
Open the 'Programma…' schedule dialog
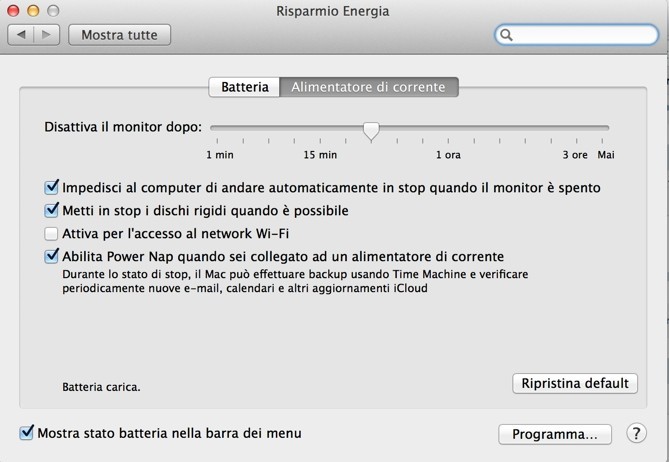pyautogui.click(x=554, y=434)
